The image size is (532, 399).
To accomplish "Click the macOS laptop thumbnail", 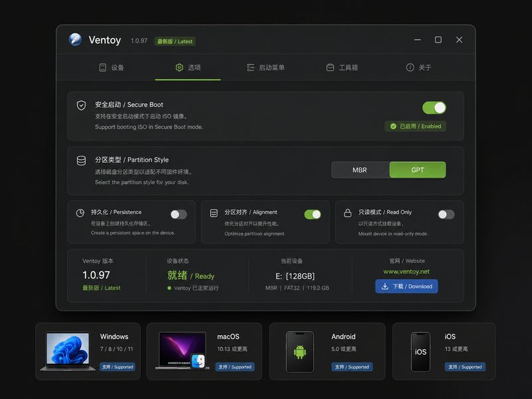I will point(182,350).
